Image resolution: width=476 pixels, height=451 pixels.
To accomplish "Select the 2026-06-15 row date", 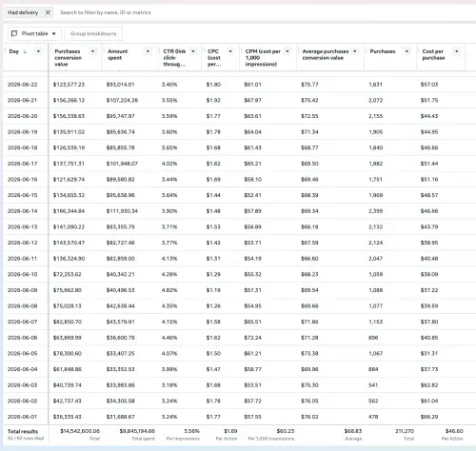I will coord(22,195).
